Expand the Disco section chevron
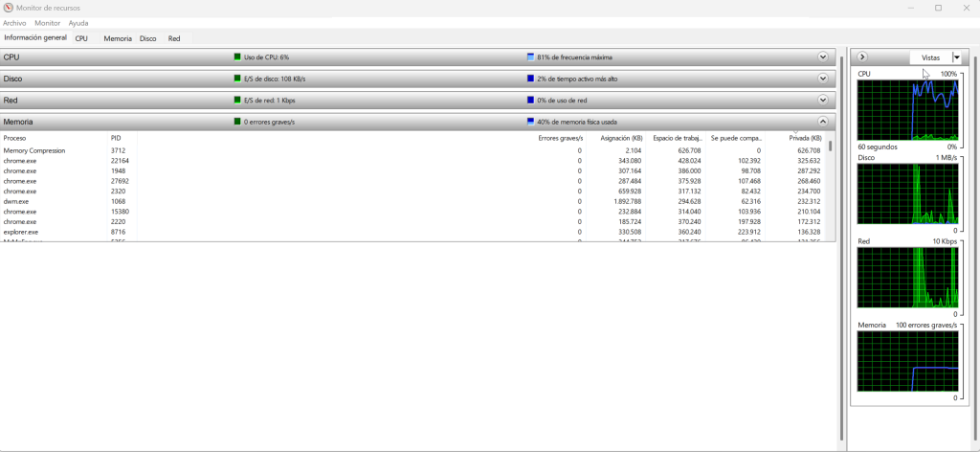The image size is (980, 452). (x=823, y=79)
